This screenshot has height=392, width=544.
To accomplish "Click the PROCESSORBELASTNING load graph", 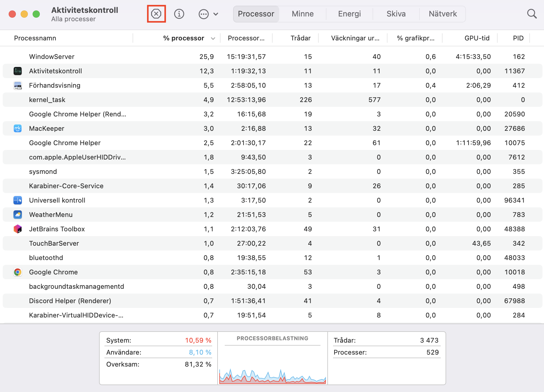I will (x=273, y=376).
